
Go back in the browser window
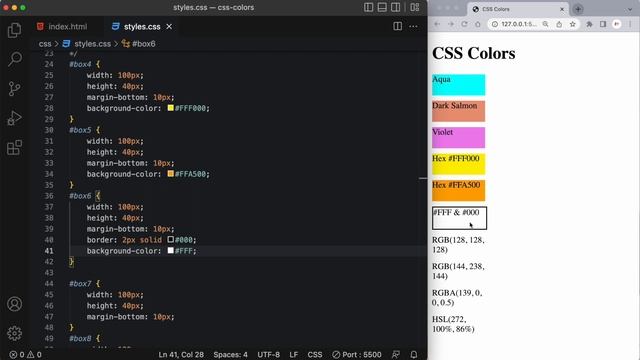[437, 24]
